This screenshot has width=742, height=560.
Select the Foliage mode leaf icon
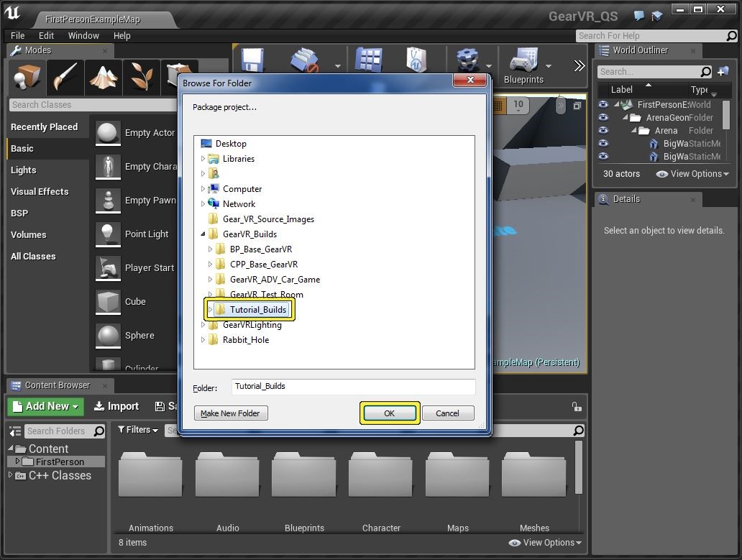pyautogui.click(x=141, y=77)
